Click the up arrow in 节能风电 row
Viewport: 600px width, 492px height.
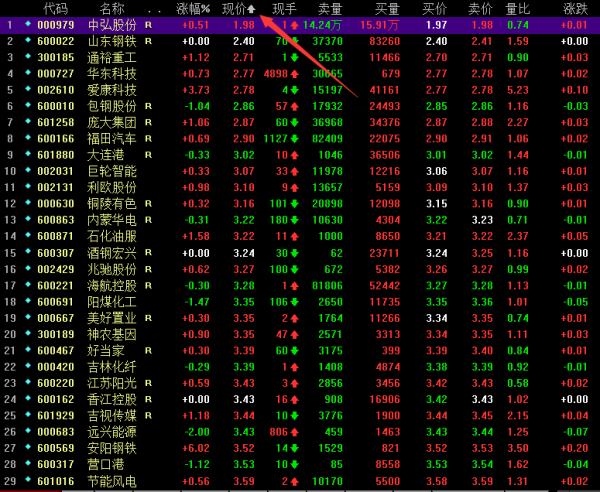pyautogui.click(x=294, y=481)
